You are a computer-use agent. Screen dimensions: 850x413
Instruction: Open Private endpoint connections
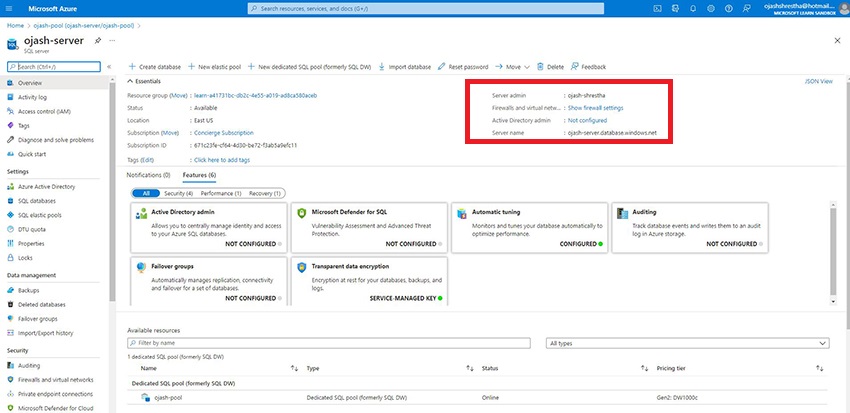click(x=54, y=394)
